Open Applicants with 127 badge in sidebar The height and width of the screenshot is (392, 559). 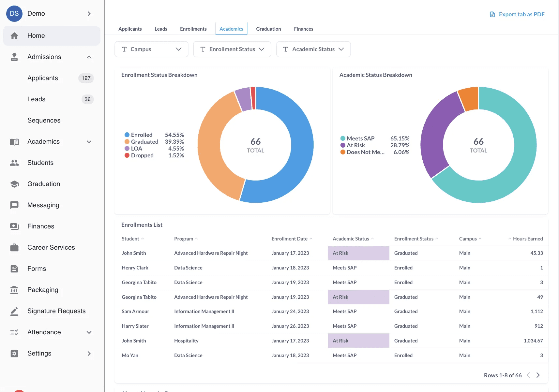tap(52, 78)
